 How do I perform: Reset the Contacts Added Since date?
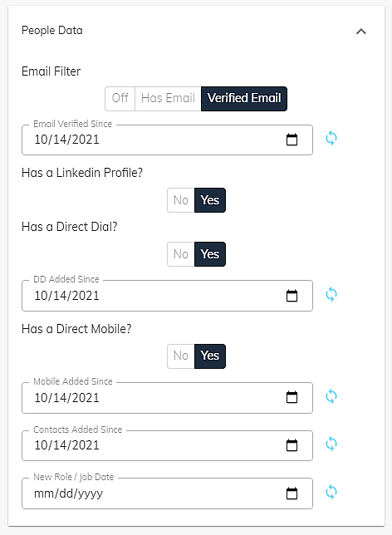point(331,444)
